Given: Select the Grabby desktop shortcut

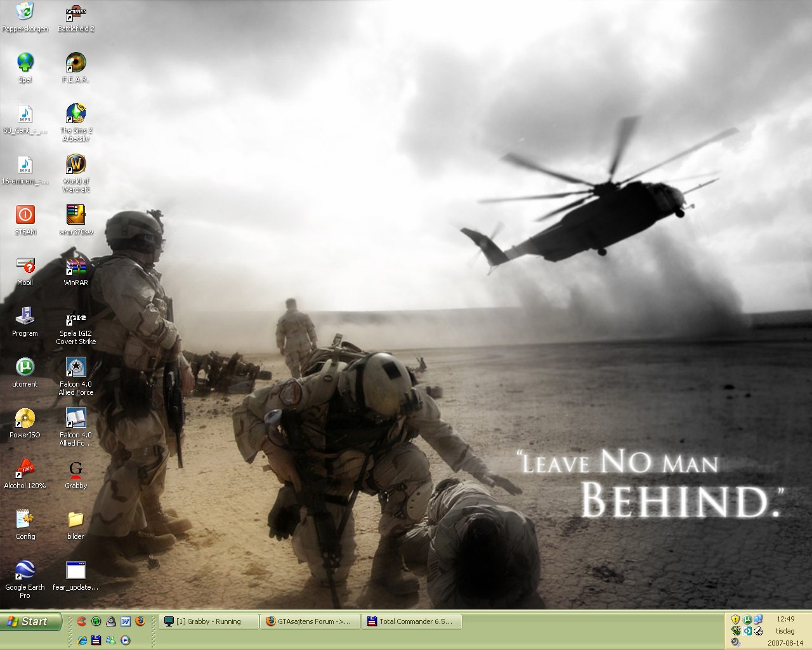Looking at the screenshot, I should click(x=76, y=474).
